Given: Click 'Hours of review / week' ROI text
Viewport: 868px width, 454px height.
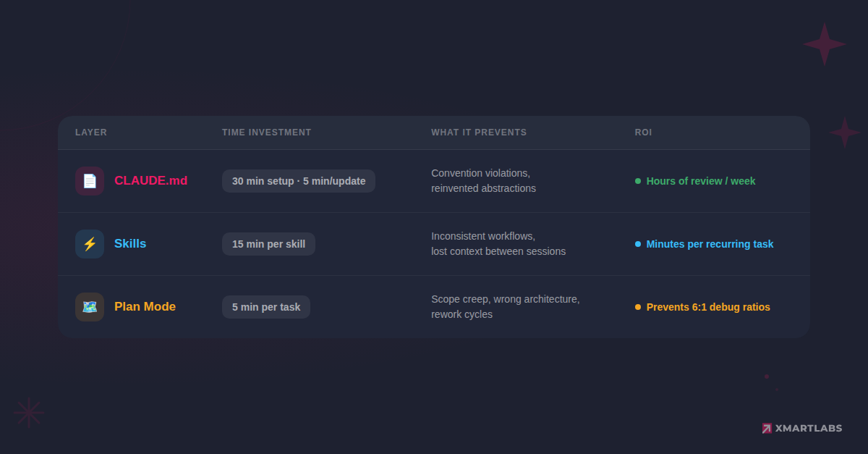Looking at the screenshot, I should coord(701,181).
